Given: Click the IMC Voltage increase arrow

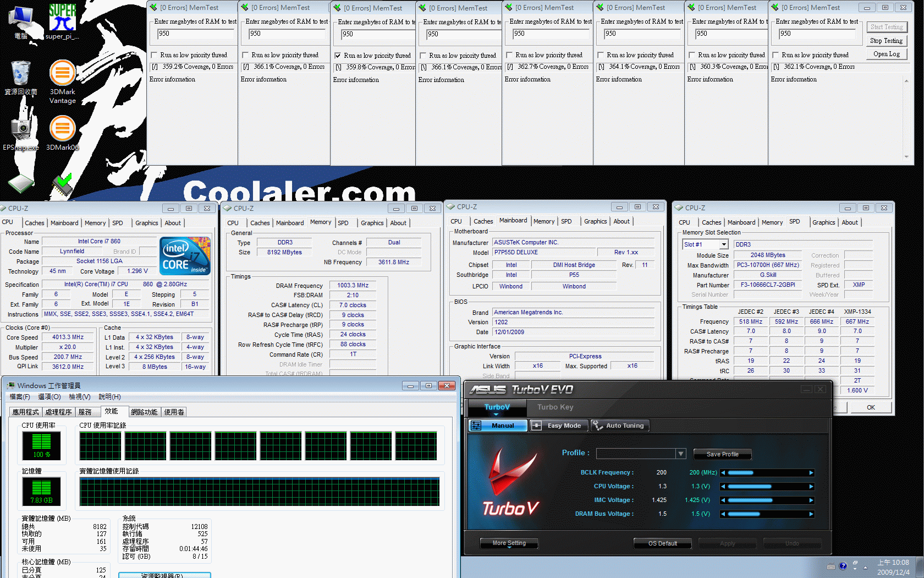Looking at the screenshot, I should click(811, 500).
